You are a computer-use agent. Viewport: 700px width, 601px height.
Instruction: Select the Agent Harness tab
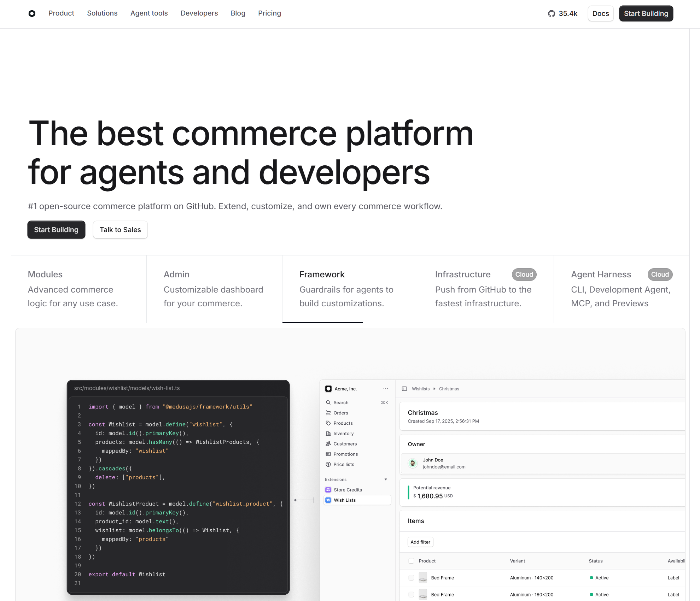(x=622, y=289)
